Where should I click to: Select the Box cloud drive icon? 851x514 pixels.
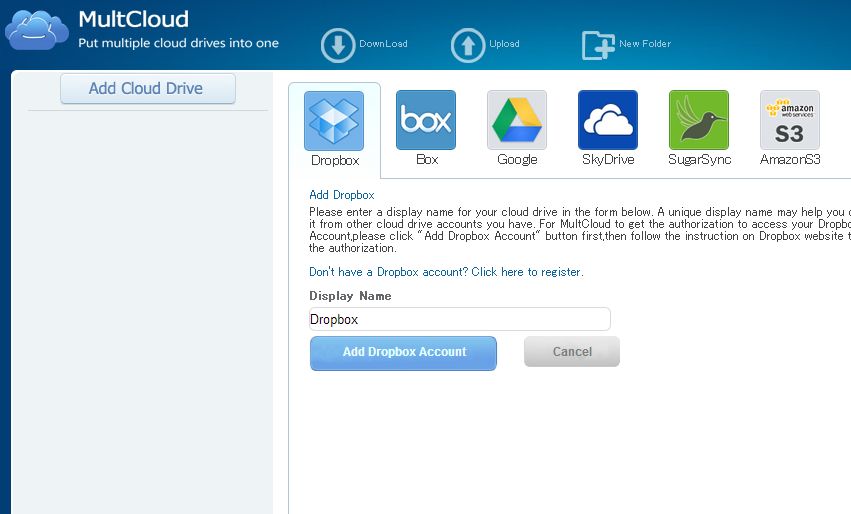426,120
